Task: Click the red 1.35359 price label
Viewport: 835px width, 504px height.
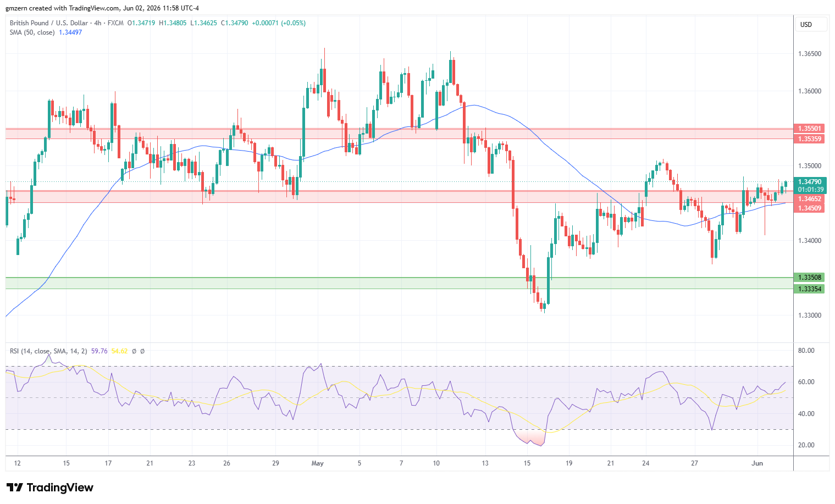Action: pyautogui.click(x=810, y=139)
